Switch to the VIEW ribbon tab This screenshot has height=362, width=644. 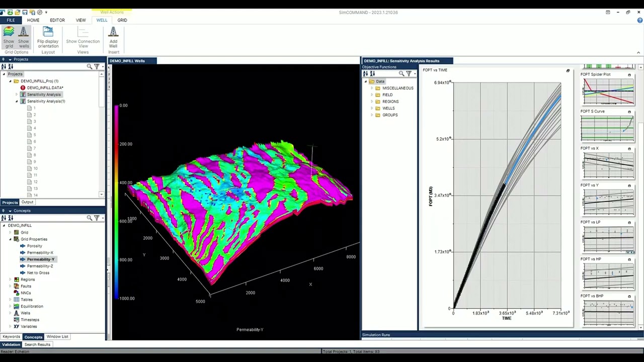pos(80,20)
